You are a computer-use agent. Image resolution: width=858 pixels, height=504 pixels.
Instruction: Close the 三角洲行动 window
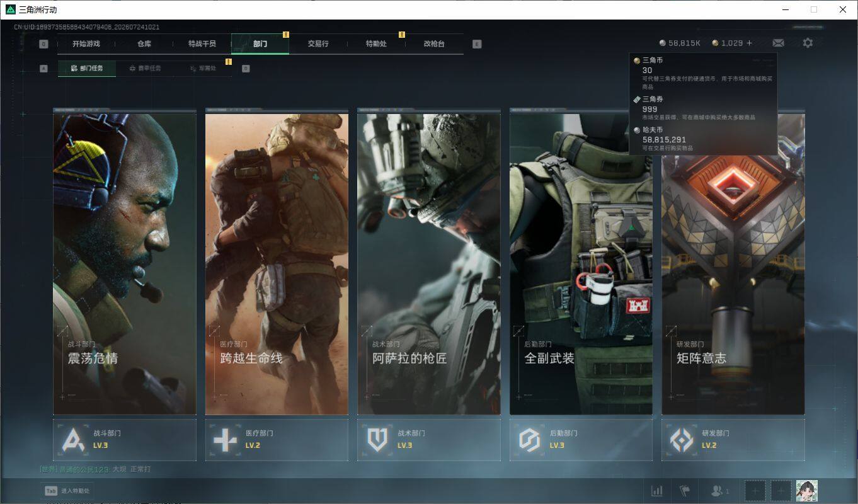(843, 9)
